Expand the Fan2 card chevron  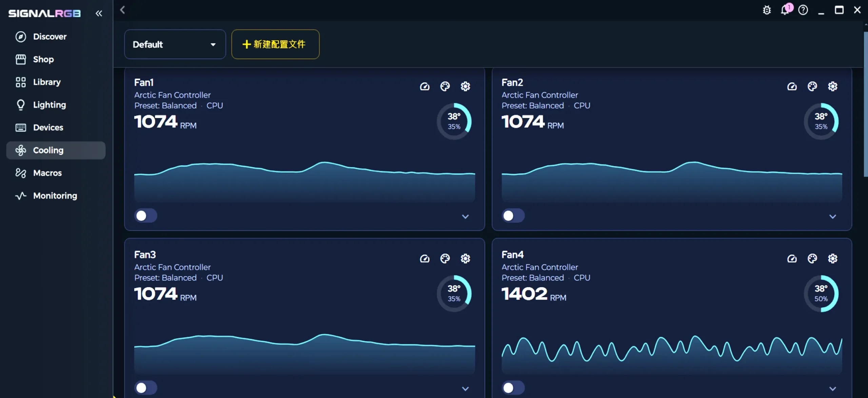click(x=832, y=216)
